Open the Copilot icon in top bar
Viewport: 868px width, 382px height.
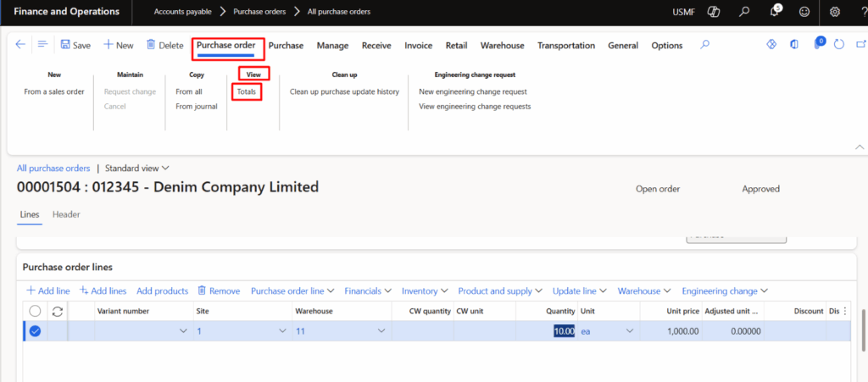pyautogui.click(x=714, y=12)
